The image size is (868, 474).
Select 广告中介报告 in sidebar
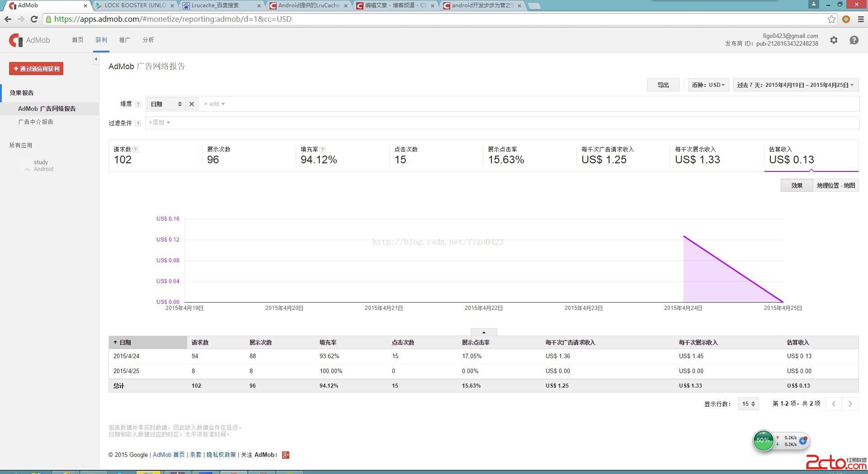(x=36, y=122)
